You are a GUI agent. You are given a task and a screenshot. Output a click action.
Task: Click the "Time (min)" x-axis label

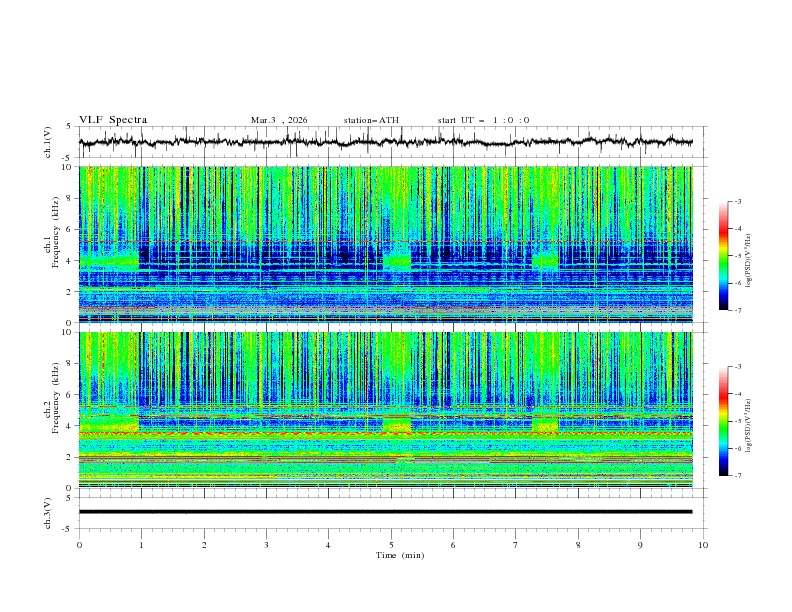(x=400, y=555)
